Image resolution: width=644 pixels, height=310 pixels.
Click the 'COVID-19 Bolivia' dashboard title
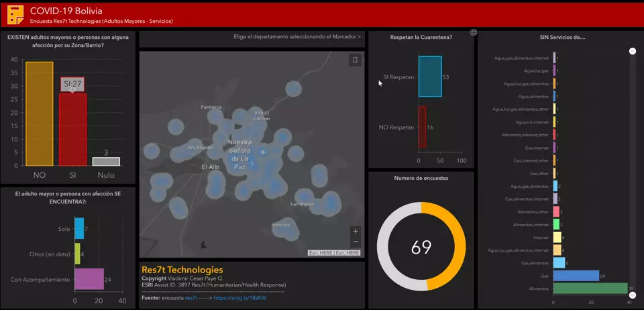coord(66,11)
